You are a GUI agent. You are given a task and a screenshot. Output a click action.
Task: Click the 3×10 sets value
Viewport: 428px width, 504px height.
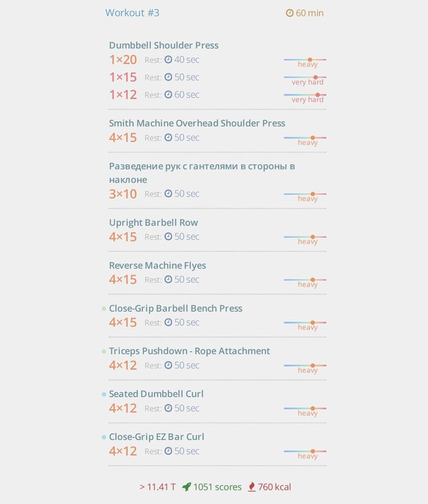coord(122,194)
